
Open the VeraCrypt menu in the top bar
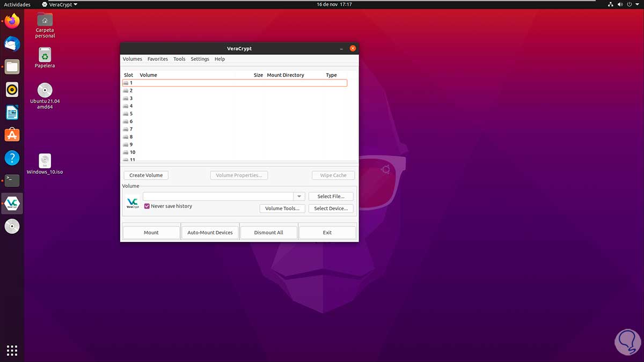pos(58,4)
